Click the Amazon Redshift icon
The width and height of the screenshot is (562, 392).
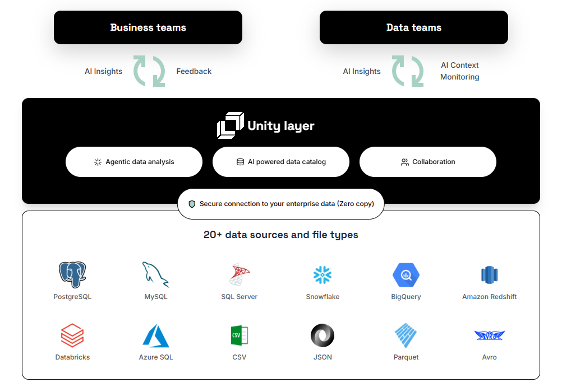click(489, 275)
